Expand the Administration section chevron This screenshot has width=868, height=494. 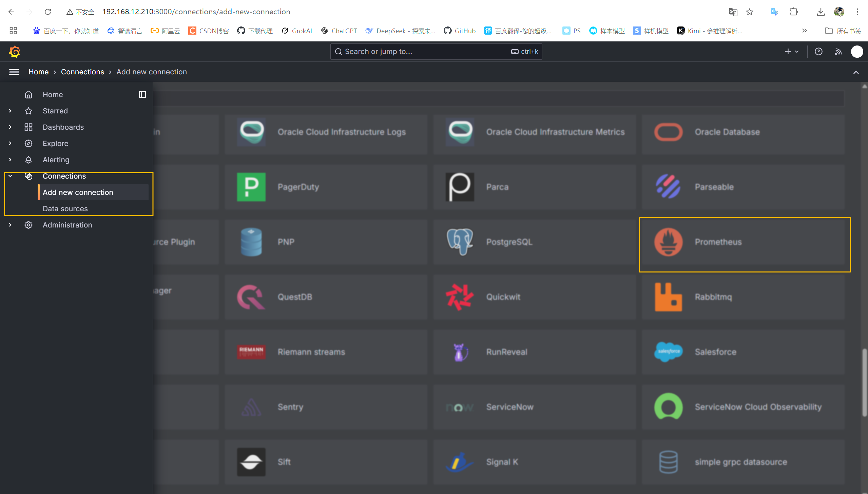[10, 225]
